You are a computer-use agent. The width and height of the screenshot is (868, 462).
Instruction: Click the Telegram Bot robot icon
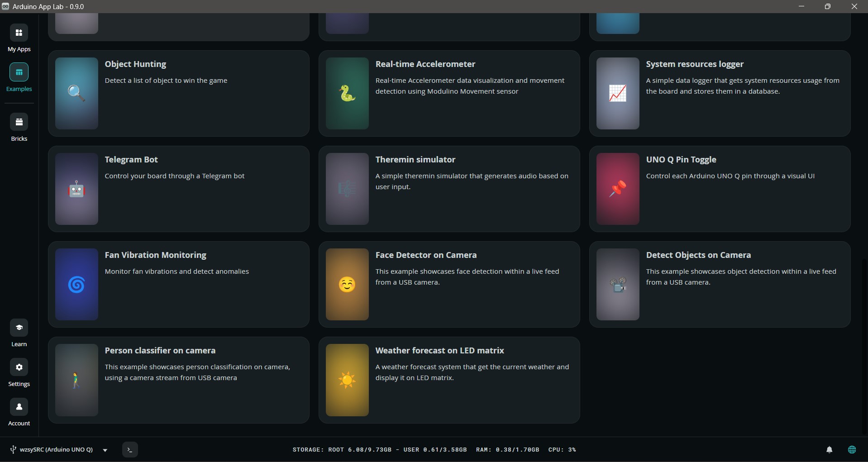point(76,189)
